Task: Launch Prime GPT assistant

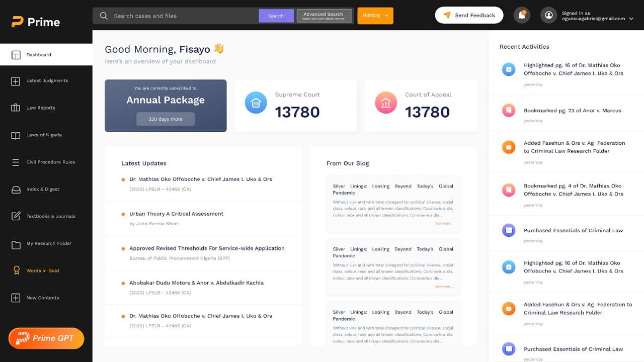Action: (x=46, y=338)
